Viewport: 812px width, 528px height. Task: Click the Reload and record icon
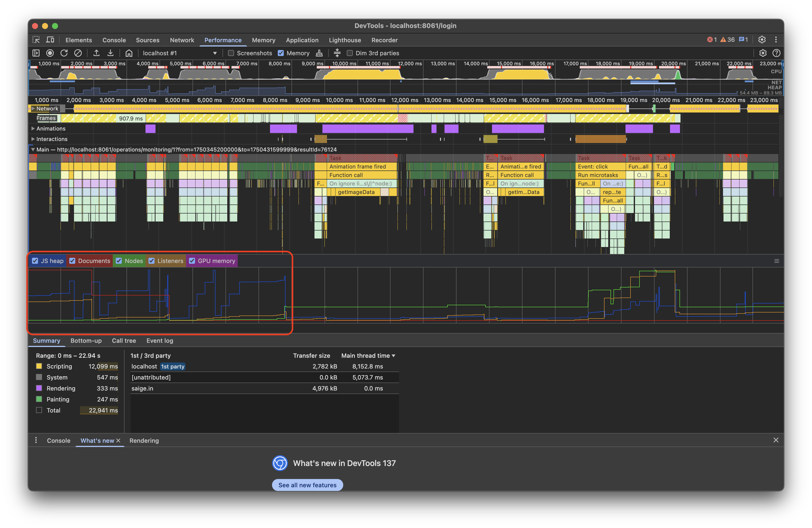(64, 53)
